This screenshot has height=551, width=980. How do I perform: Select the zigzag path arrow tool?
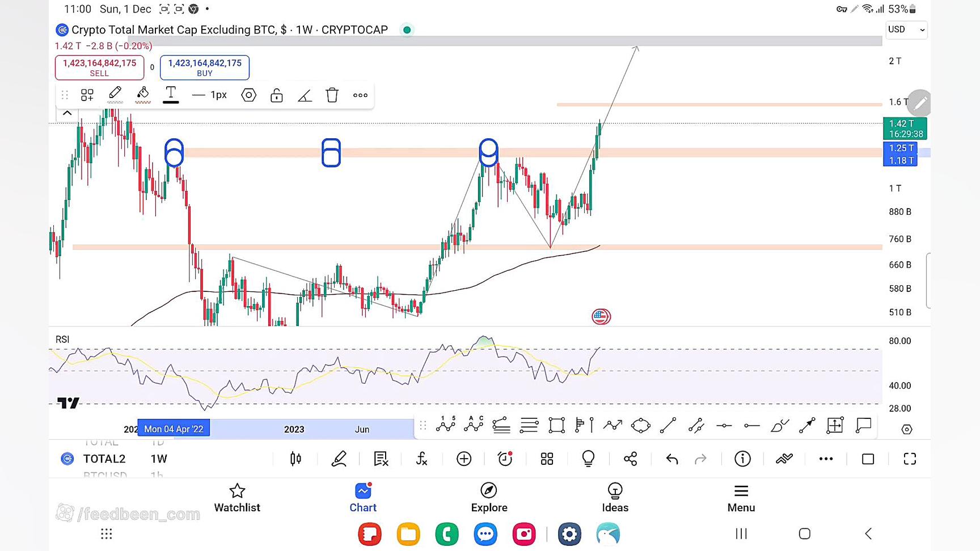612,425
